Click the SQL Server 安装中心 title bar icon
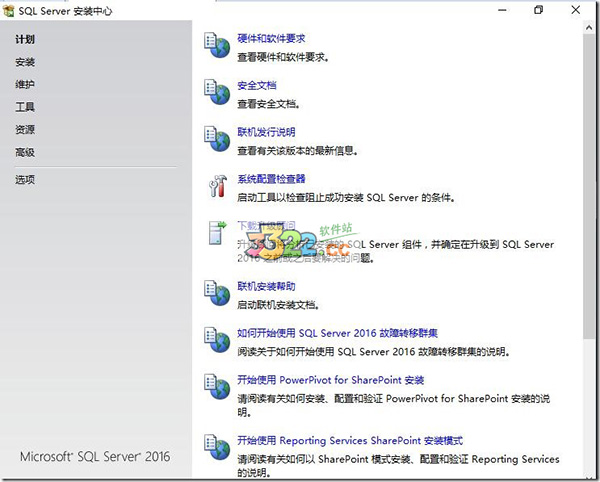The height and width of the screenshot is (482, 600). 8,11
